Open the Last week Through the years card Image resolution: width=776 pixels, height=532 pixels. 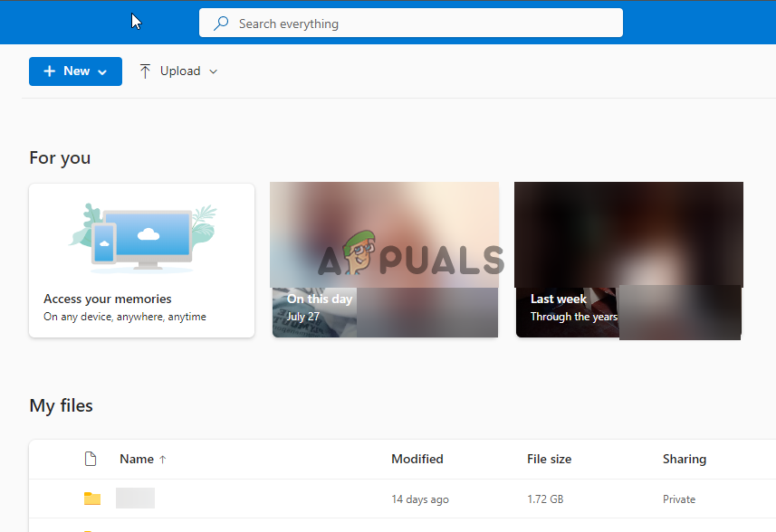coord(628,260)
